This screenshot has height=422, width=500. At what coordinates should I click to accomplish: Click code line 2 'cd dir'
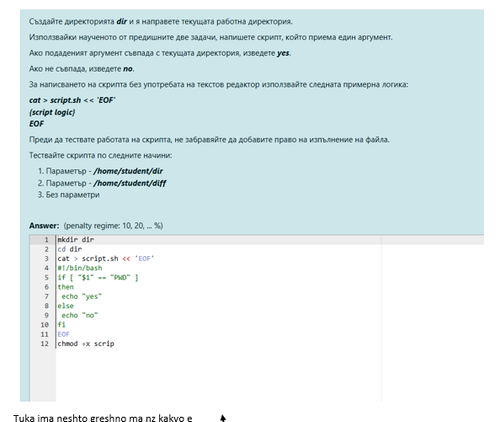pos(70,249)
